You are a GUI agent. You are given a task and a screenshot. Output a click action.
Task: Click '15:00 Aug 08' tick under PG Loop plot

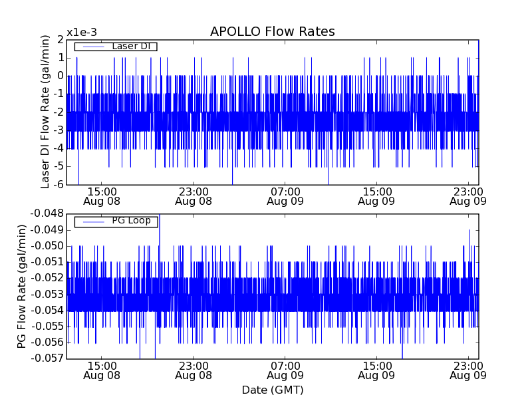pos(102,371)
